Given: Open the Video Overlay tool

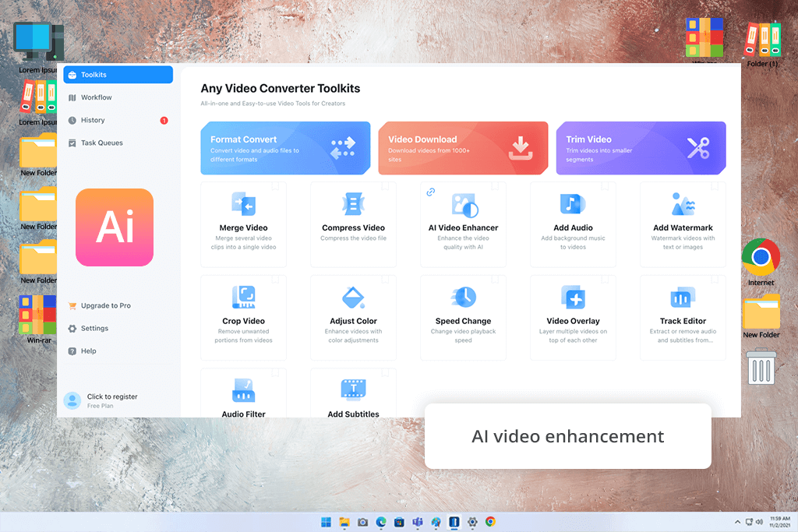Looking at the screenshot, I should point(573,317).
